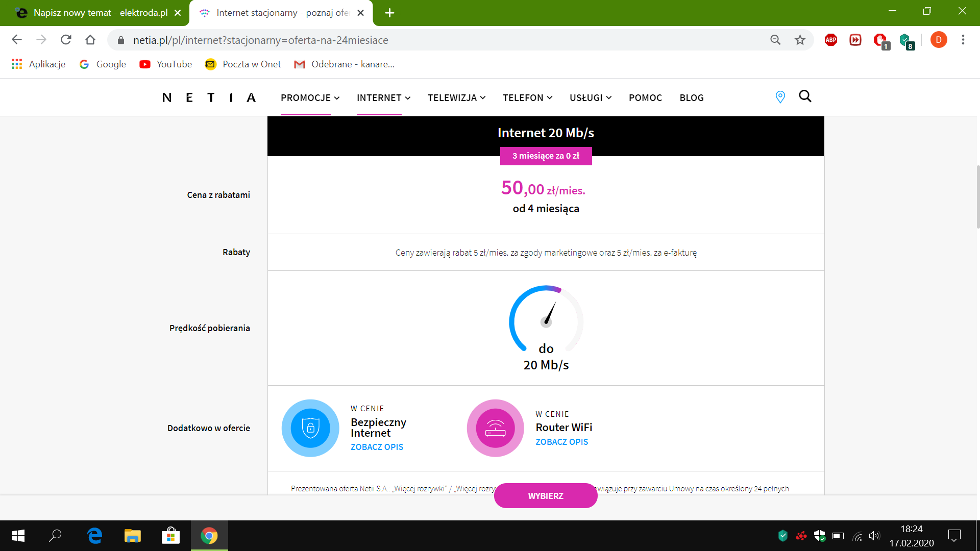The width and height of the screenshot is (980, 551).
Task: Expand the USŁUGI menu
Action: pyautogui.click(x=591, y=97)
